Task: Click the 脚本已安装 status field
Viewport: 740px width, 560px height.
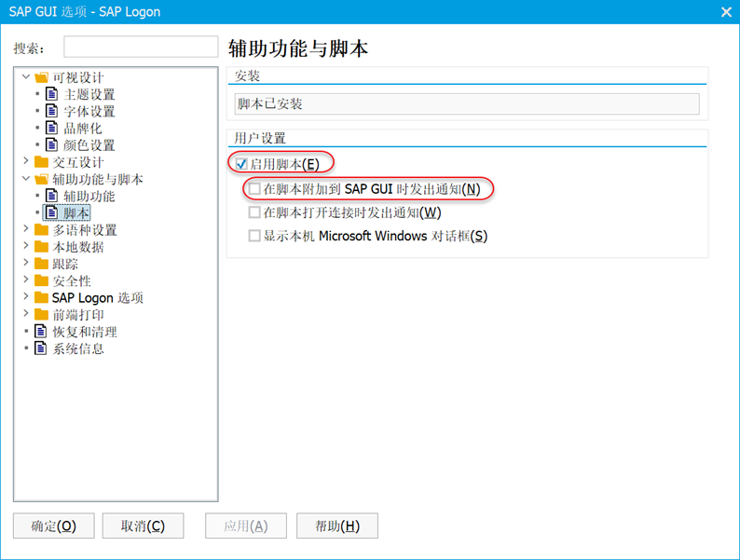Action: click(x=467, y=103)
